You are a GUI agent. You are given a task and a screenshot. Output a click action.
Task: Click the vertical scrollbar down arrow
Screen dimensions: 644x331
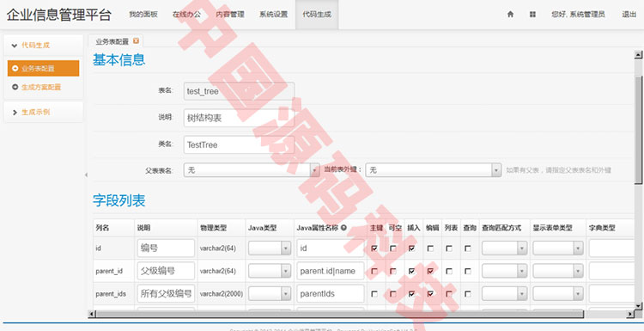point(638,305)
